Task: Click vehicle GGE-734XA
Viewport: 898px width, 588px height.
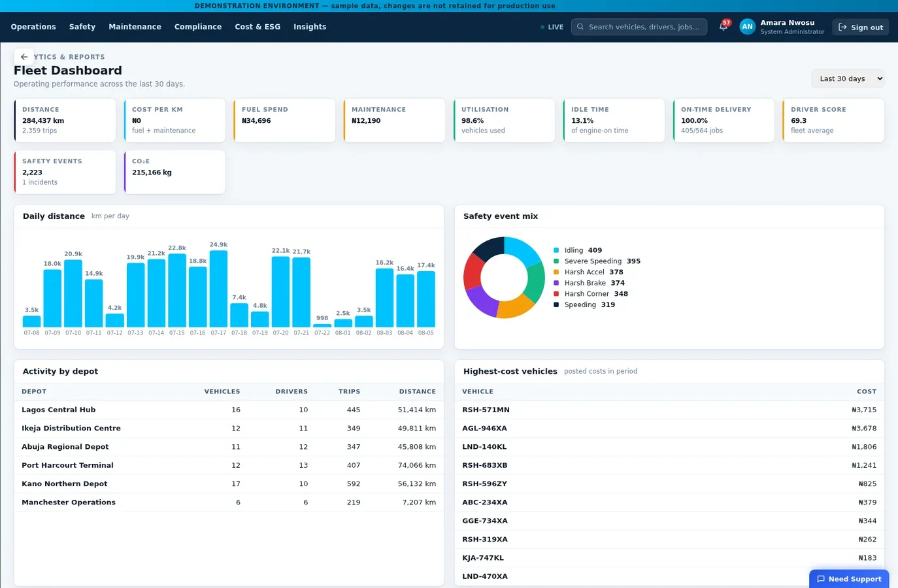Action: tap(485, 521)
